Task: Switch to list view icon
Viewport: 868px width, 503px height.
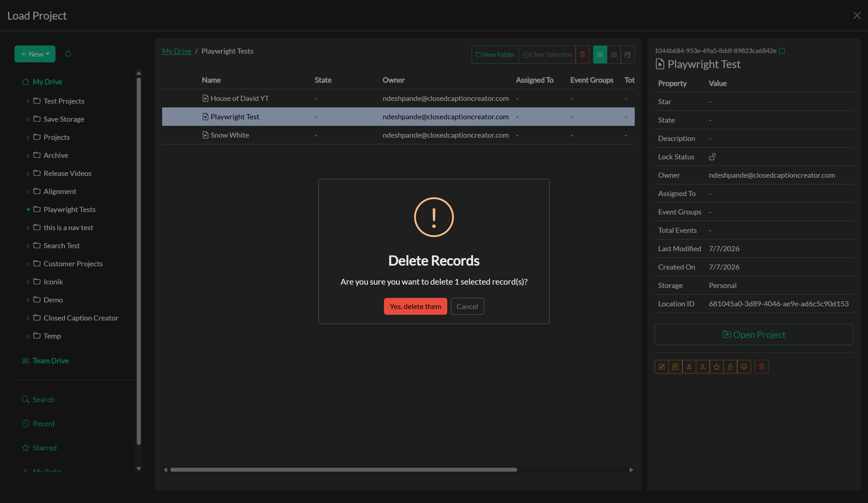Action: tap(600, 55)
